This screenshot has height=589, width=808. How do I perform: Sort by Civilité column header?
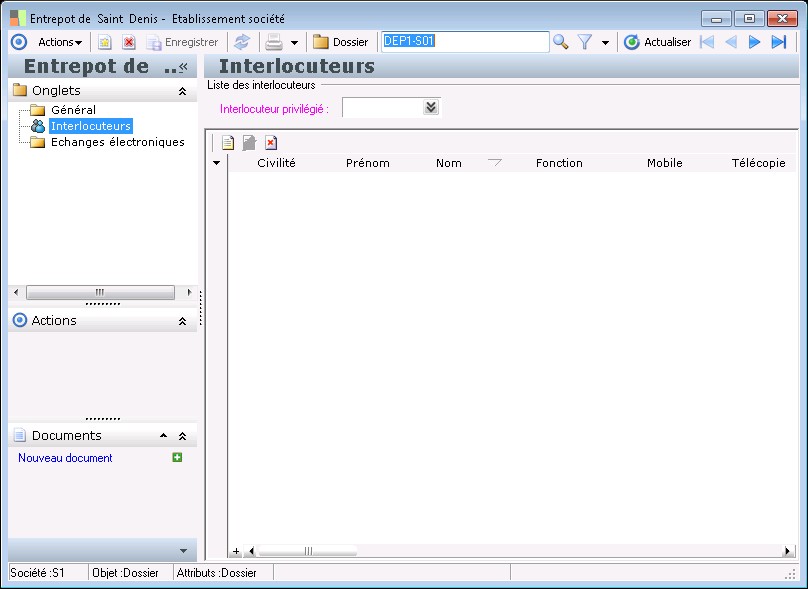click(x=276, y=163)
